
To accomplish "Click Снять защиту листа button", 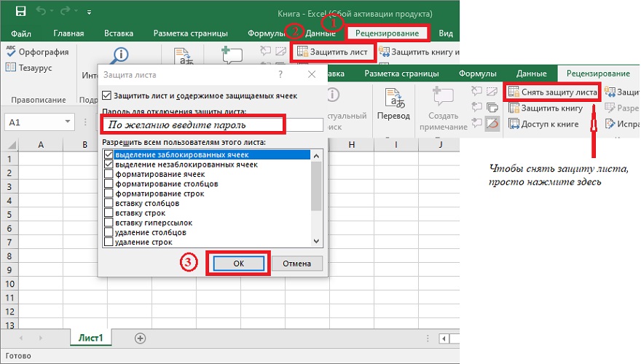I will 553,92.
